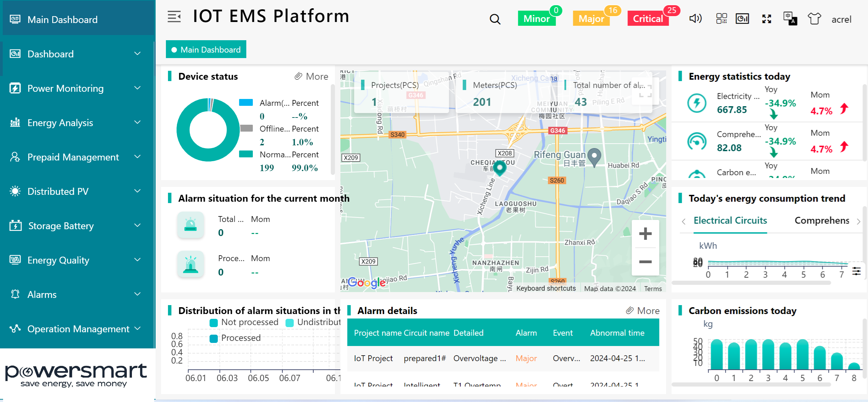Click the Offline gray color swatch
Viewport: 868px width, 402px height.
[246, 128]
